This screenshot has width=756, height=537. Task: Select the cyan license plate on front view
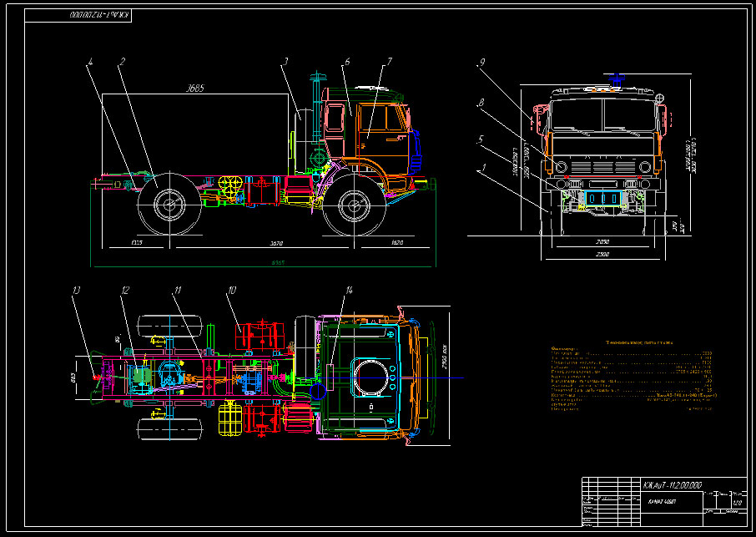coord(602,198)
